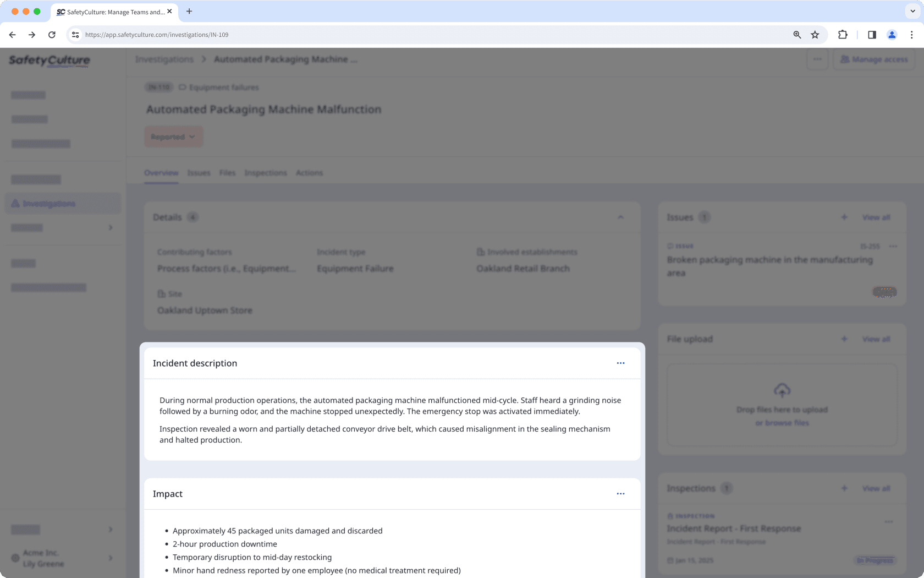The height and width of the screenshot is (578, 924).
Task: Open options for issue IS-255
Action: click(x=893, y=246)
